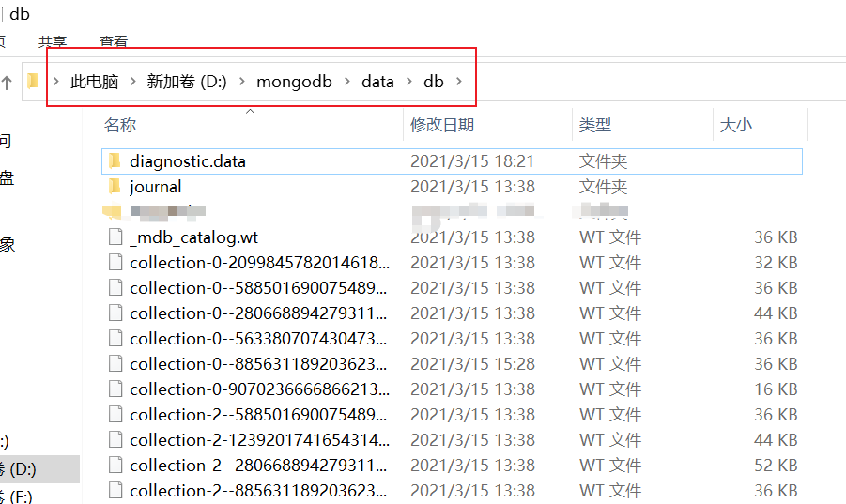Click the 16 KB size cell
Screen dimensions: 846x504
(x=776, y=389)
